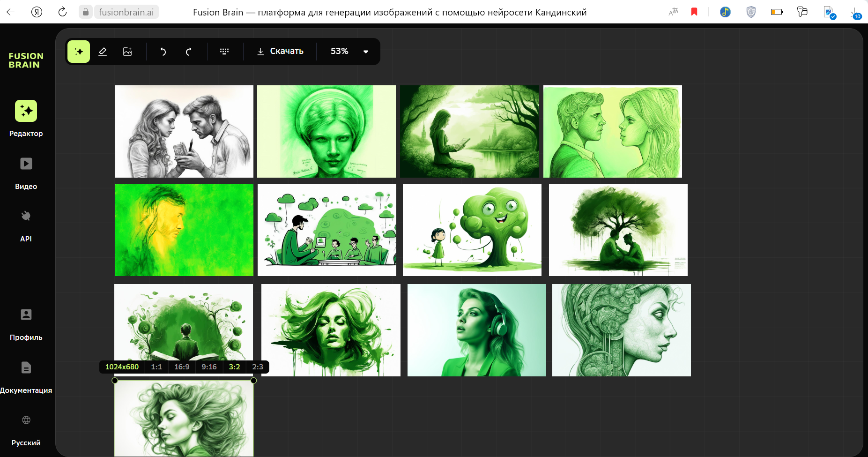868x457 pixels.
Task: Open the 53% zoom dropdown
Action: point(349,51)
